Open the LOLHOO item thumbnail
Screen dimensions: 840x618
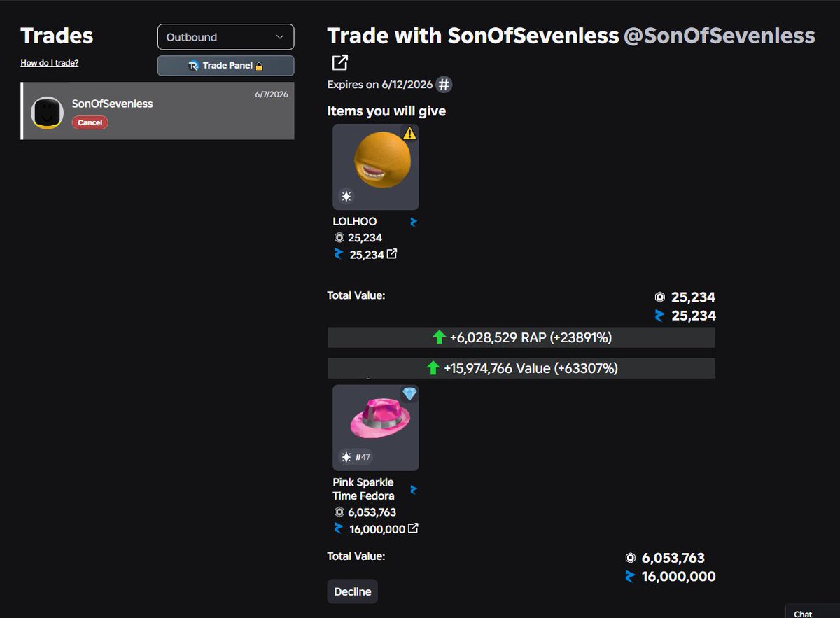[x=376, y=167]
